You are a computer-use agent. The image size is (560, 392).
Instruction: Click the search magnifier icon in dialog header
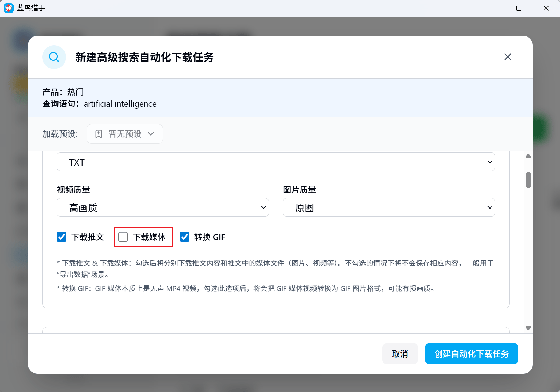tap(54, 57)
